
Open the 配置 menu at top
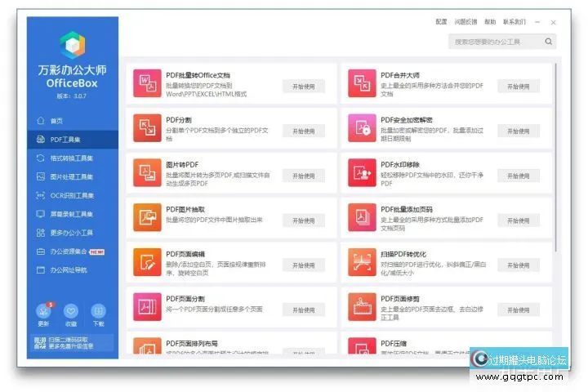tap(441, 22)
